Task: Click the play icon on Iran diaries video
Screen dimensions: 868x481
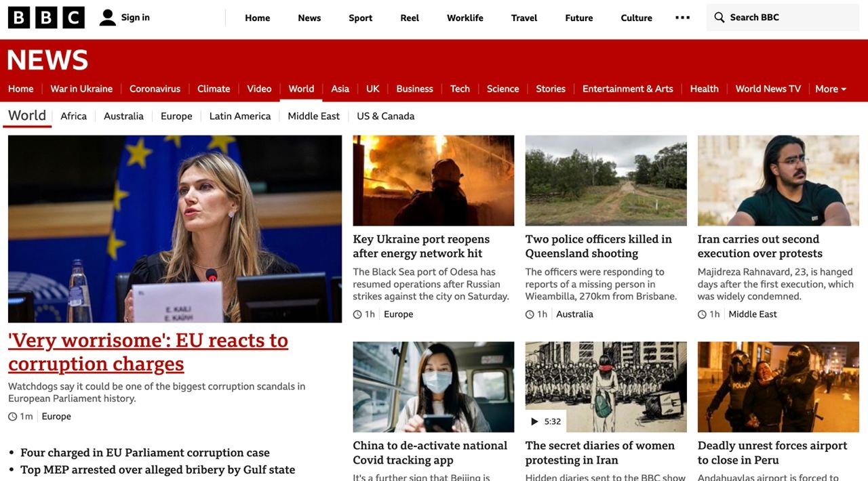Action: click(534, 421)
